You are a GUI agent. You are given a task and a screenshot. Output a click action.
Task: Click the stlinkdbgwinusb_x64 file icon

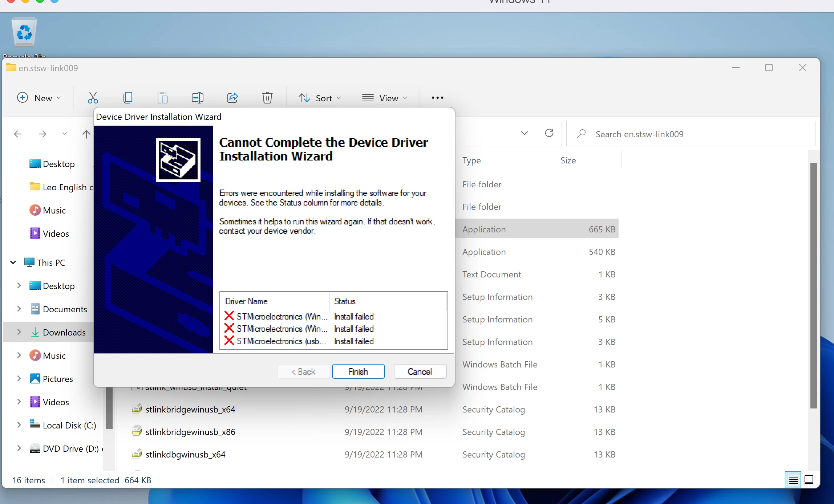pos(137,454)
